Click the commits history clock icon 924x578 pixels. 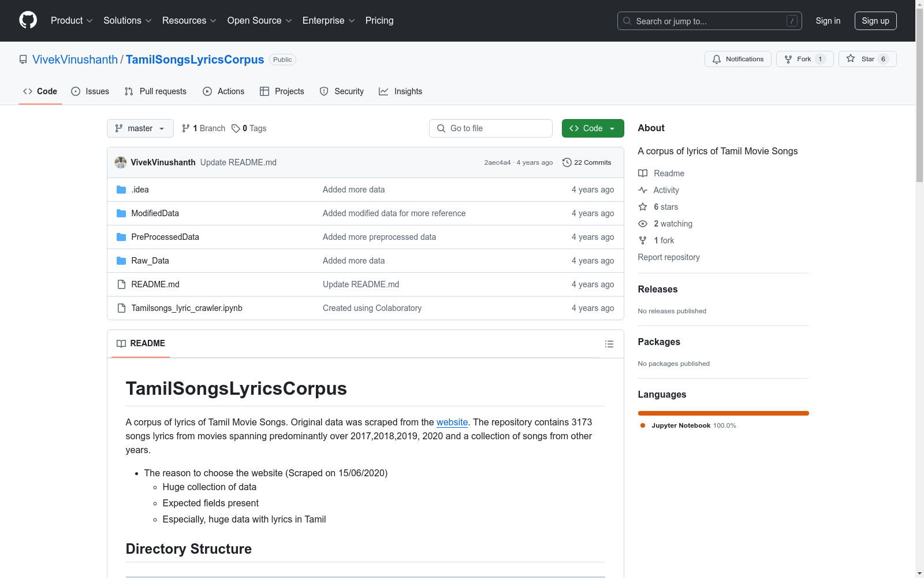coord(567,162)
